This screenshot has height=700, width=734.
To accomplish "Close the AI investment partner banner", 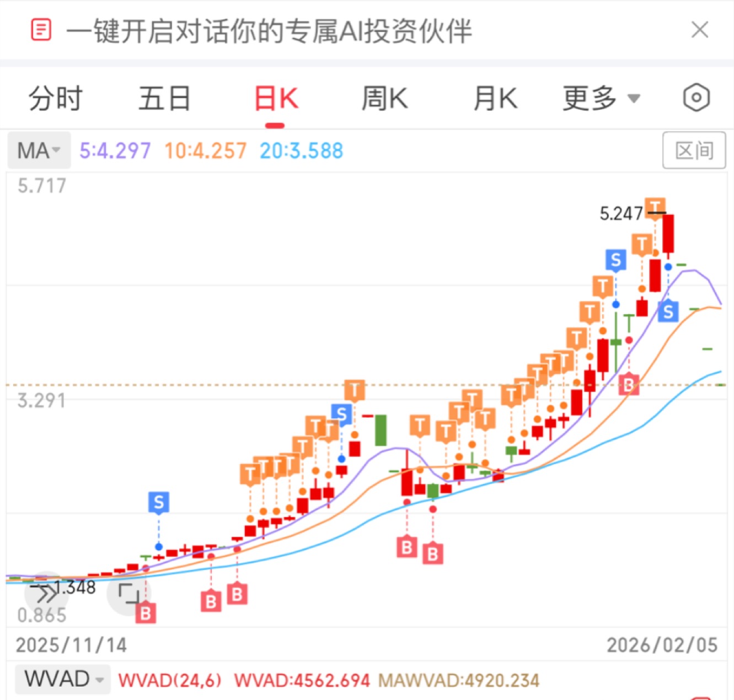I will [700, 30].
